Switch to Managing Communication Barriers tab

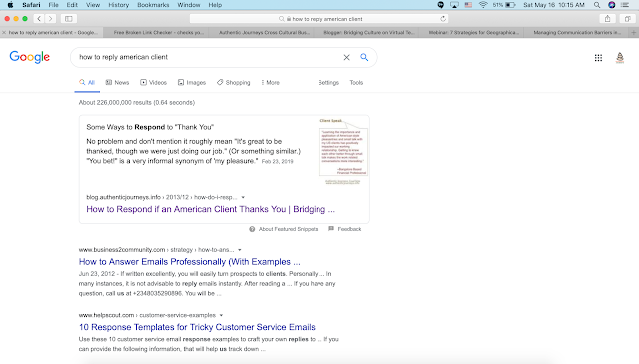coord(577,33)
